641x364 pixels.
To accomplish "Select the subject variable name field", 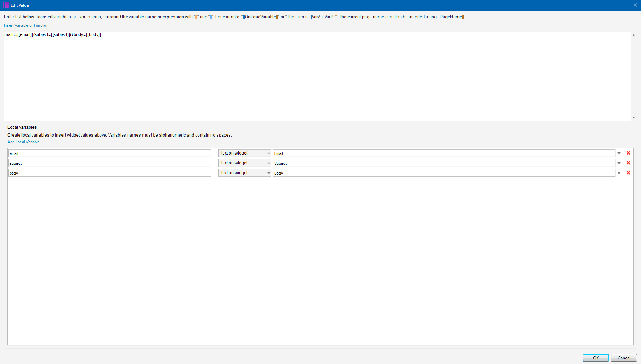I will point(110,163).
